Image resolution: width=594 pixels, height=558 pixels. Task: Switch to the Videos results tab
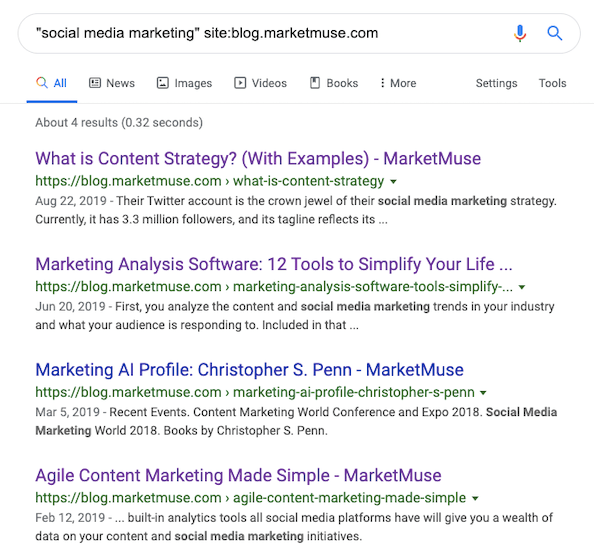[x=260, y=83]
